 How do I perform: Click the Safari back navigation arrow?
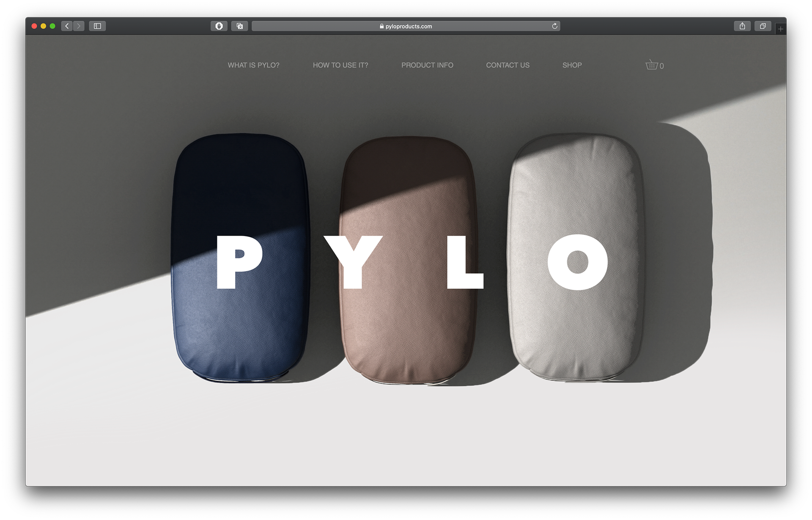click(67, 26)
